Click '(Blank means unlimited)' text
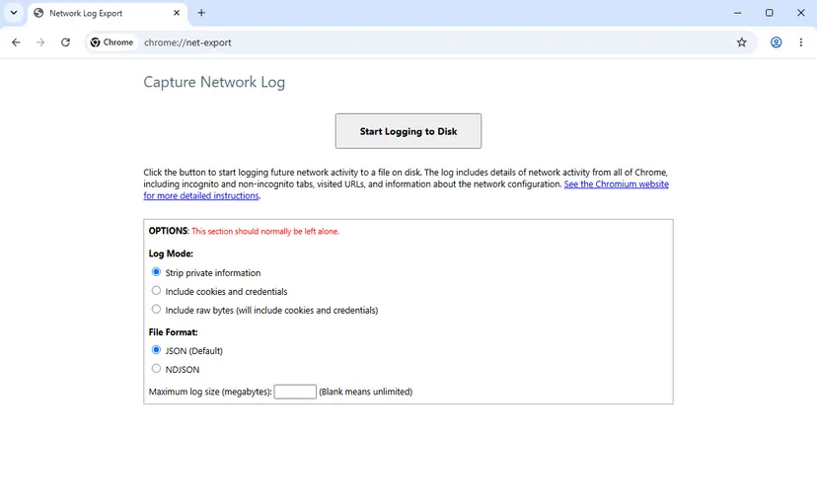 [366, 392]
